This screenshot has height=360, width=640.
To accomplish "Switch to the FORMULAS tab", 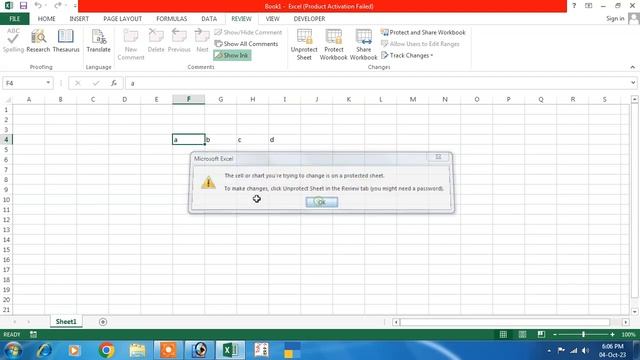I will click(x=171, y=19).
